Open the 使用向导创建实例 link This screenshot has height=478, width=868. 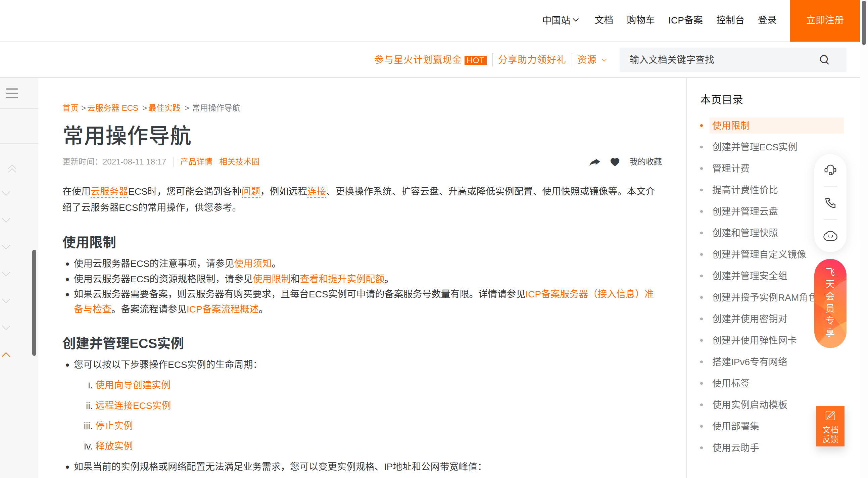tap(133, 385)
